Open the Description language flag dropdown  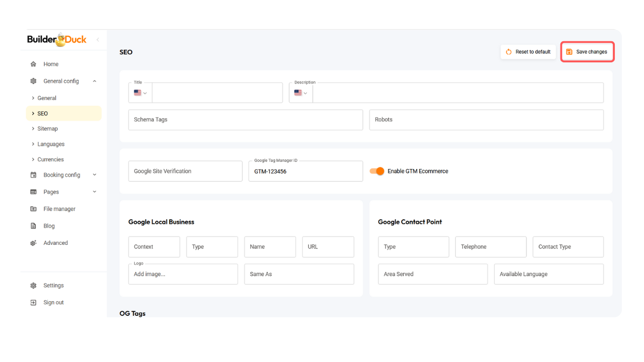click(x=300, y=93)
